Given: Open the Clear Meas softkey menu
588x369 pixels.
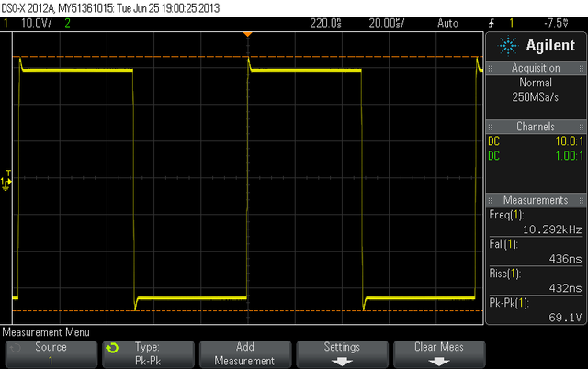Looking at the screenshot, I should coord(439,354).
